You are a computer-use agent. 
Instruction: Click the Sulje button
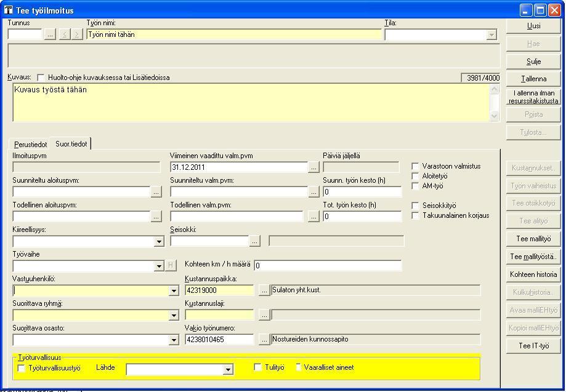click(533, 62)
